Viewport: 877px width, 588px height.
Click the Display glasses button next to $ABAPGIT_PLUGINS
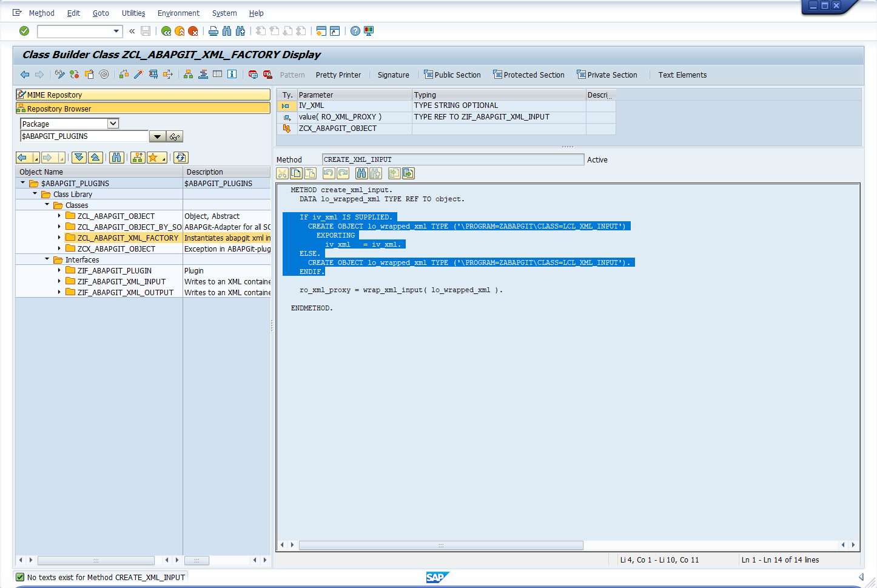point(175,136)
